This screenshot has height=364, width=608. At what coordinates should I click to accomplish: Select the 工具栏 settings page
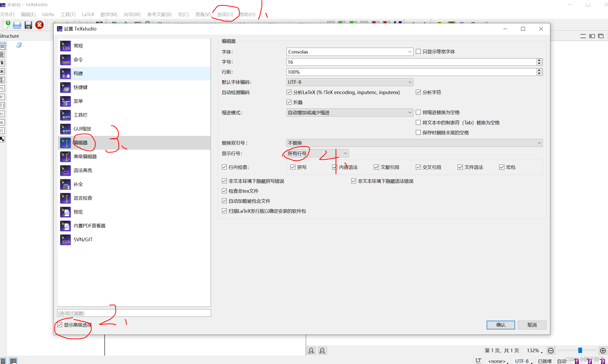134,115
